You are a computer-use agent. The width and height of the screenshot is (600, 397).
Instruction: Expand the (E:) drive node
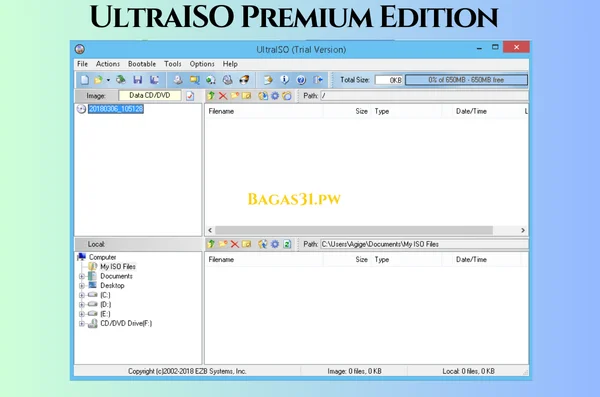point(82,314)
